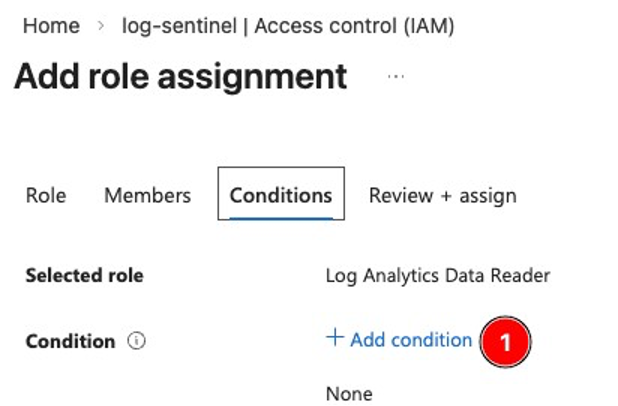Click the pipe separator in the breadcrumb
Image resolution: width=618 pixels, height=406 pixels.
[x=246, y=26]
